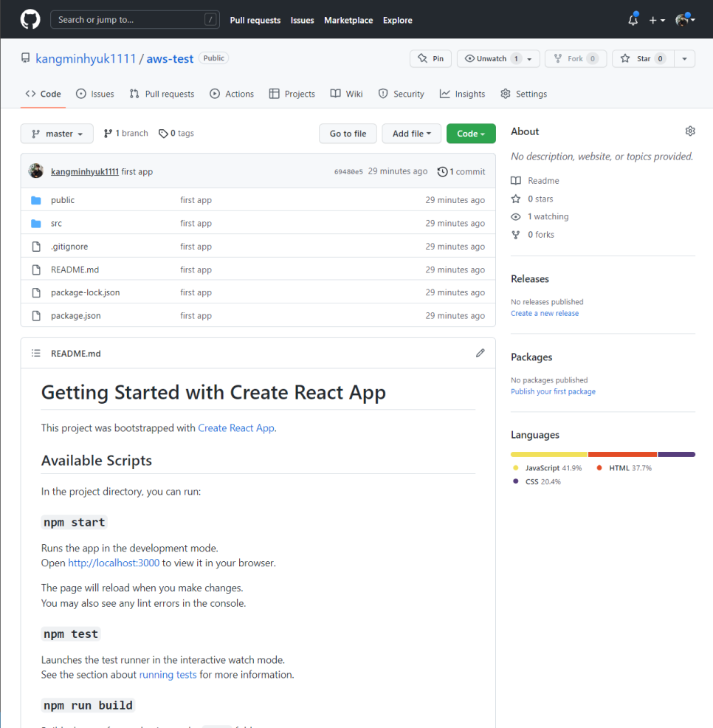The image size is (713, 728).
Task: Expand the Add file dropdown
Action: pos(411,134)
